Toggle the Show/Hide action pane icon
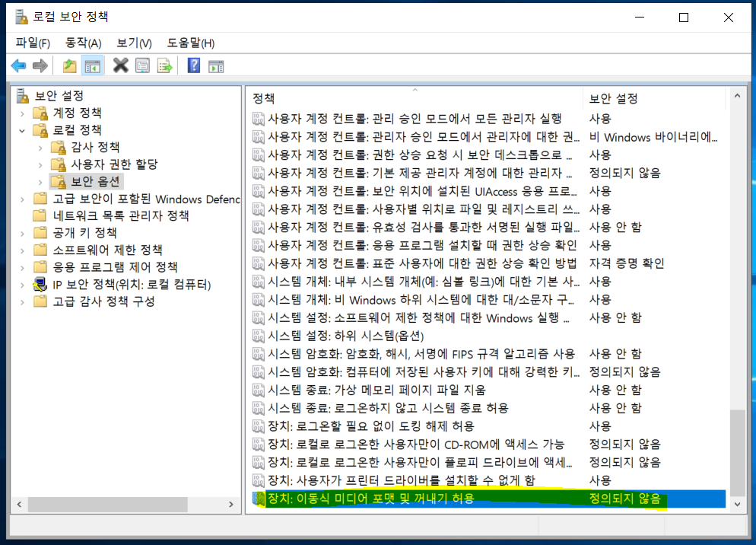Viewport: 756px width, 545px height. [x=216, y=66]
